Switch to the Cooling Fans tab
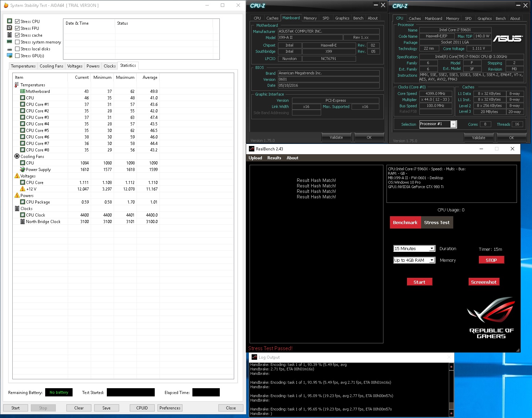Image resolution: width=532 pixels, height=418 pixels. 51,66
